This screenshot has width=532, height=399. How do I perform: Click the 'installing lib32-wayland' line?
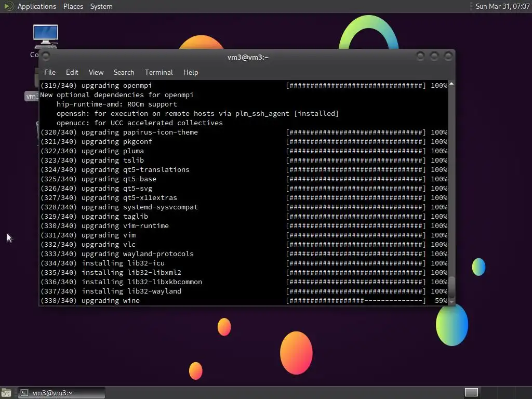[244, 291]
